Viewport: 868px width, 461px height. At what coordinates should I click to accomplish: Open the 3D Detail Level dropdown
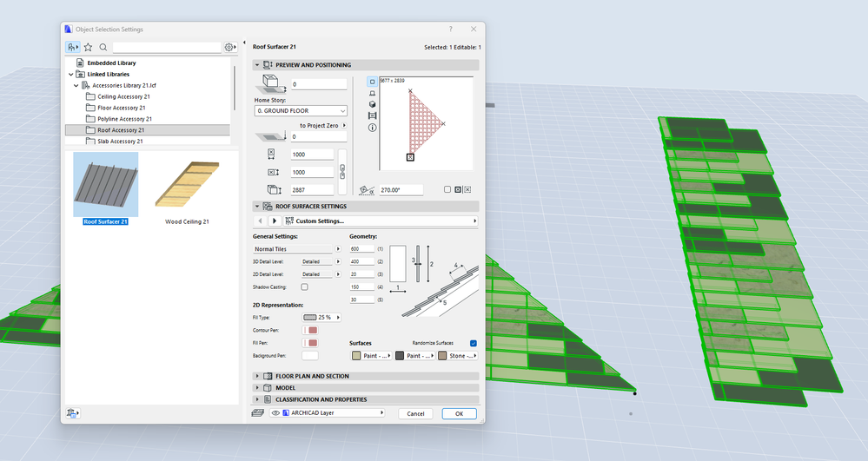click(338, 262)
